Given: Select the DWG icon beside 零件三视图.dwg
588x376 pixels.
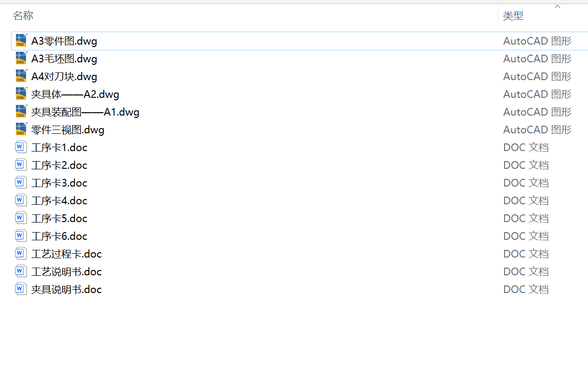Looking at the screenshot, I should (21, 129).
